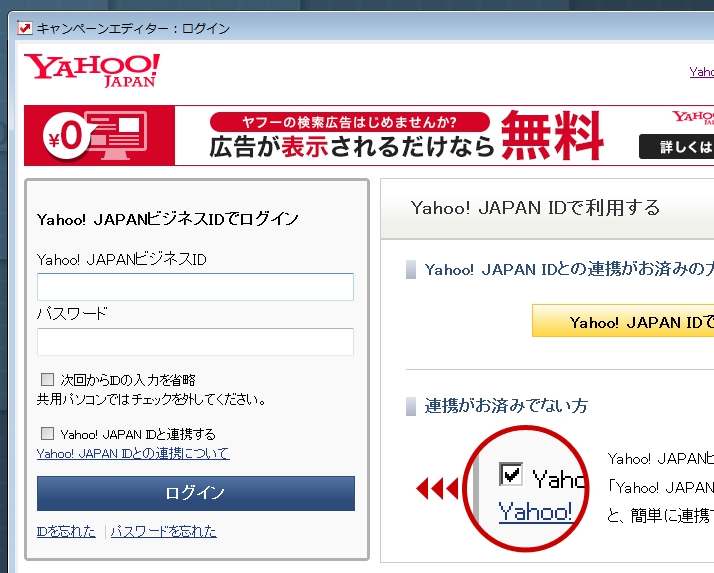714x573 pixels.
Task: Click the 詳しくは button in banner
Action: tap(676, 147)
